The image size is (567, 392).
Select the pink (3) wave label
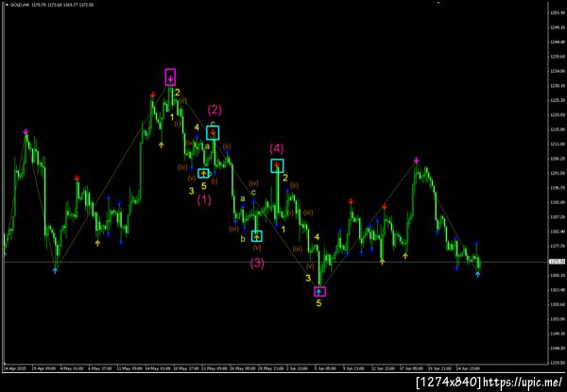pos(257,264)
